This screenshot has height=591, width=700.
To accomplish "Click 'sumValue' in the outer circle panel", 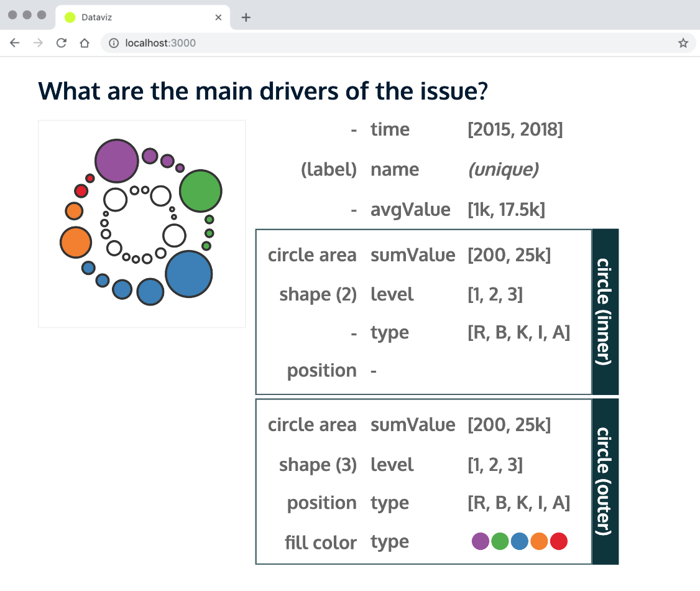I will point(413,425).
